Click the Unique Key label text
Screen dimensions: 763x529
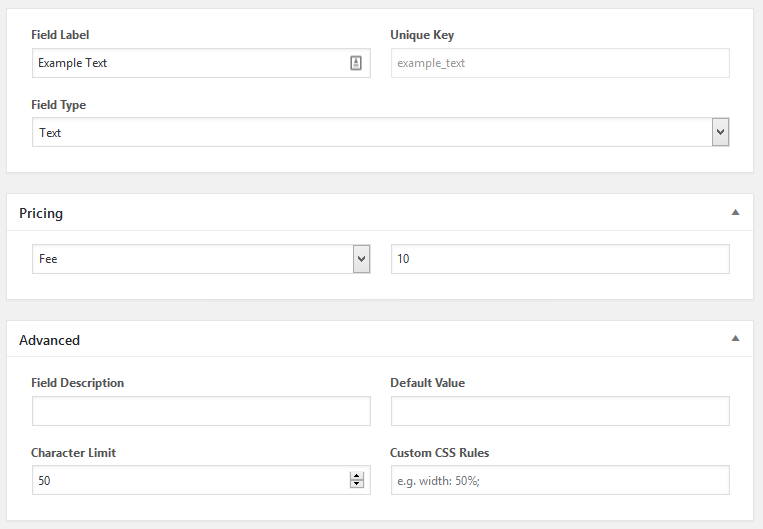tap(422, 35)
